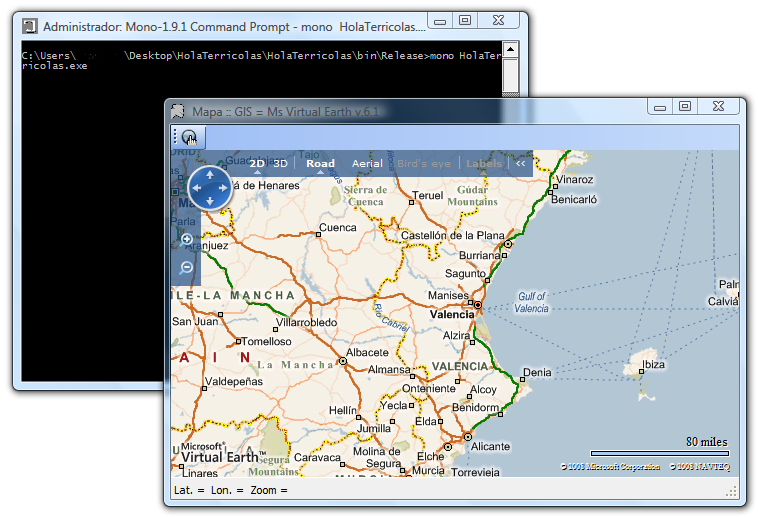The height and width of the screenshot is (517, 758).
Task: Switch map to 2D mode
Action: coord(257,163)
